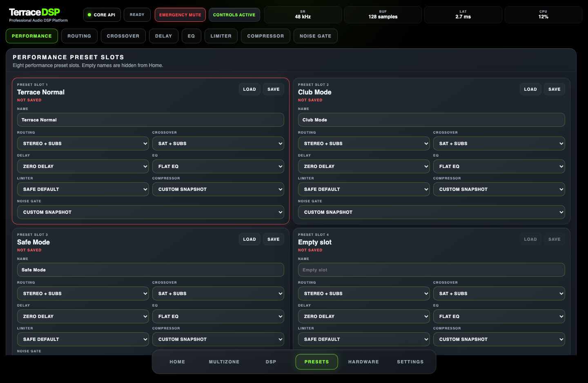
Task: Open Safe Mode Delay dropdown
Action: 83,316
